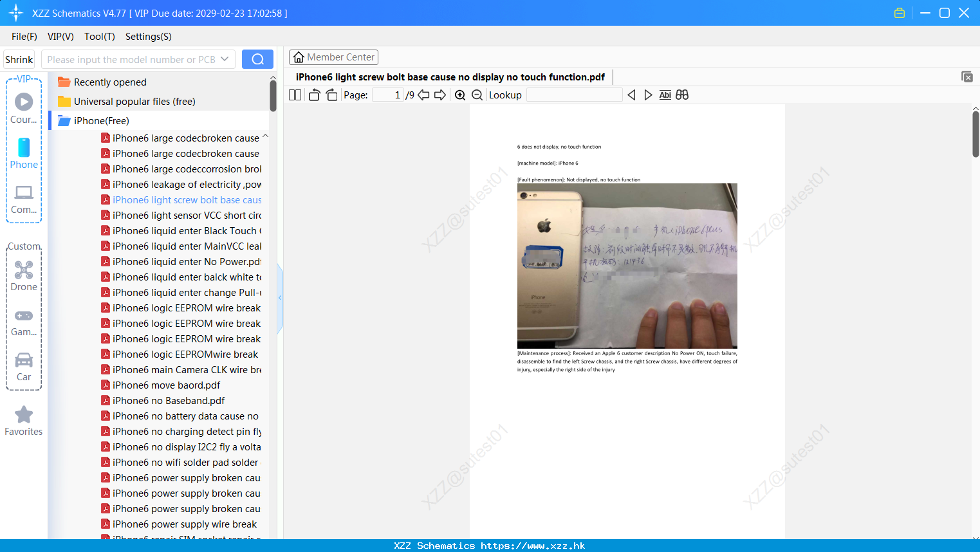Screen dimensions: 980x552
Task: Find previous lookup result triangle
Action: (631, 95)
